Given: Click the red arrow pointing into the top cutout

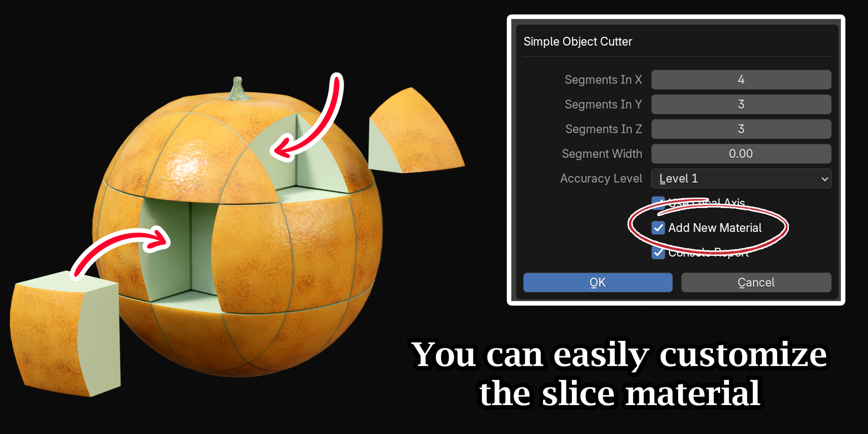Looking at the screenshot, I should [312, 118].
